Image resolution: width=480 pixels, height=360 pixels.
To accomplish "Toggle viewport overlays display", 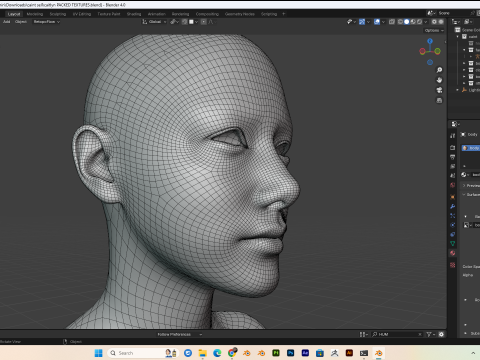I will (x=377, y=22).
